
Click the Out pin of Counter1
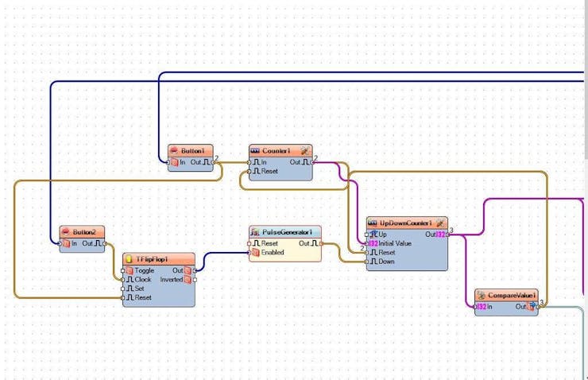coord(312,162)
